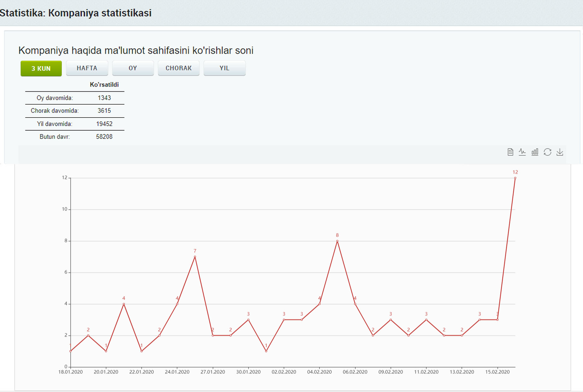Screen dimensions: 583x392
Task: Click the Ko'rsatildi column header
Action: (104, 85)
